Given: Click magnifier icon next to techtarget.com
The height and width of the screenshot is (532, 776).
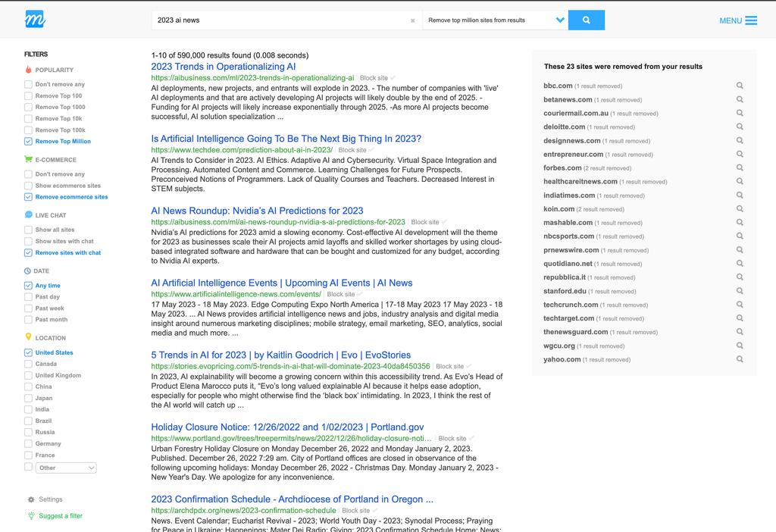Looking at the screenshot, I should coord(740,318).
